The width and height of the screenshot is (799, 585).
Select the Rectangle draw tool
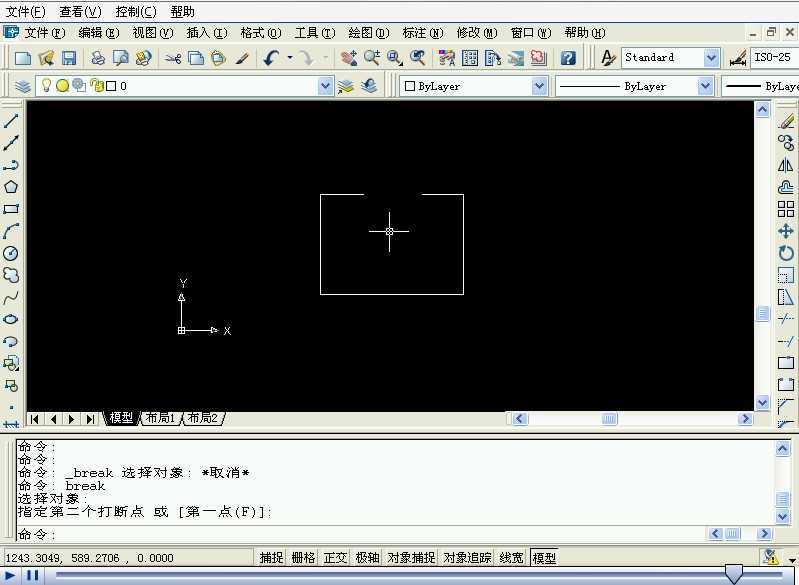point(11,209)
